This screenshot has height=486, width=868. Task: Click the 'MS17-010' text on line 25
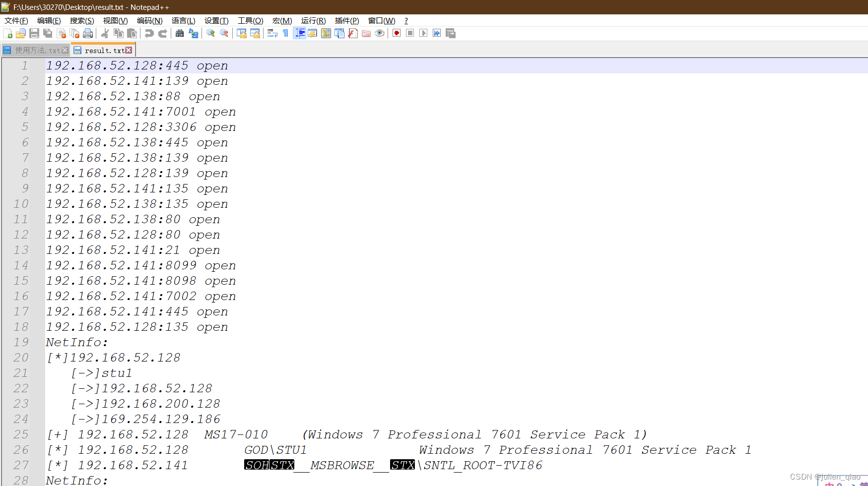click(236, 434)
